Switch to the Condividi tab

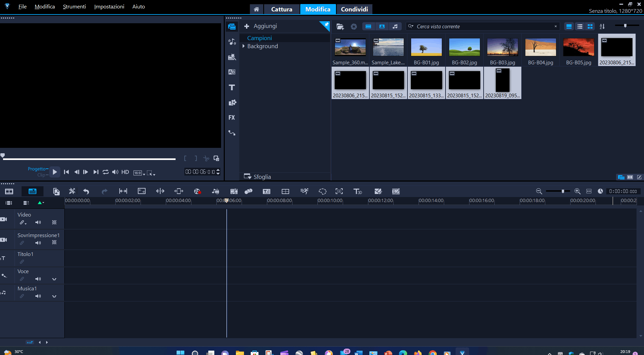coord(354,9)
